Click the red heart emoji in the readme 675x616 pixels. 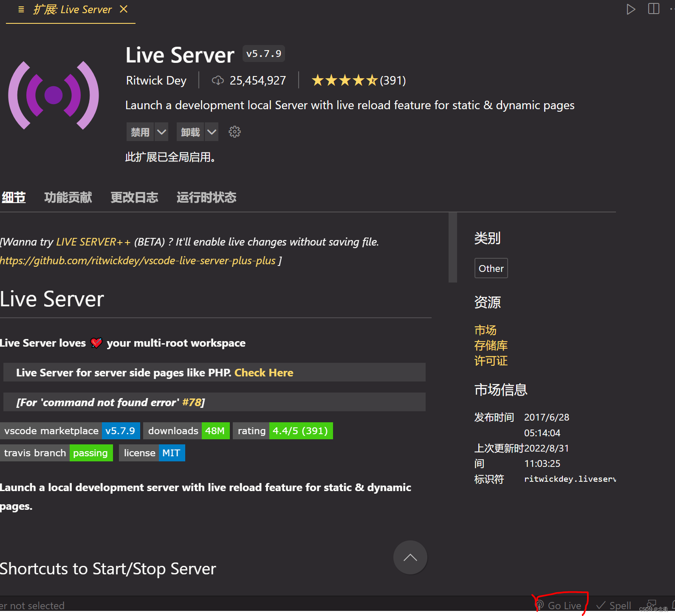click(96, 343)
